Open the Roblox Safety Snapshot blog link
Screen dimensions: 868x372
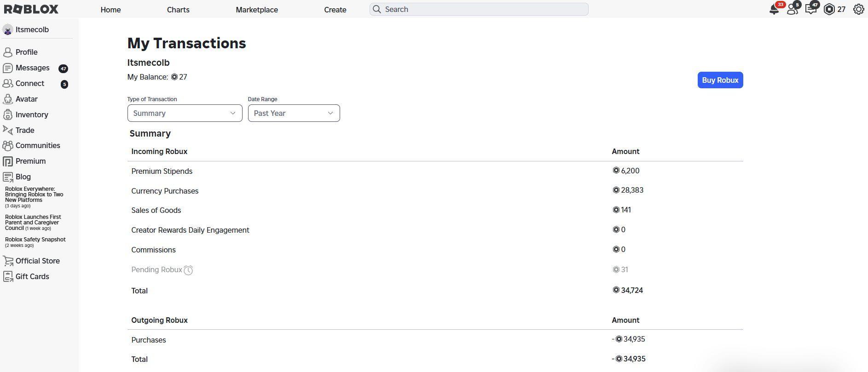[x=35, y=240]
